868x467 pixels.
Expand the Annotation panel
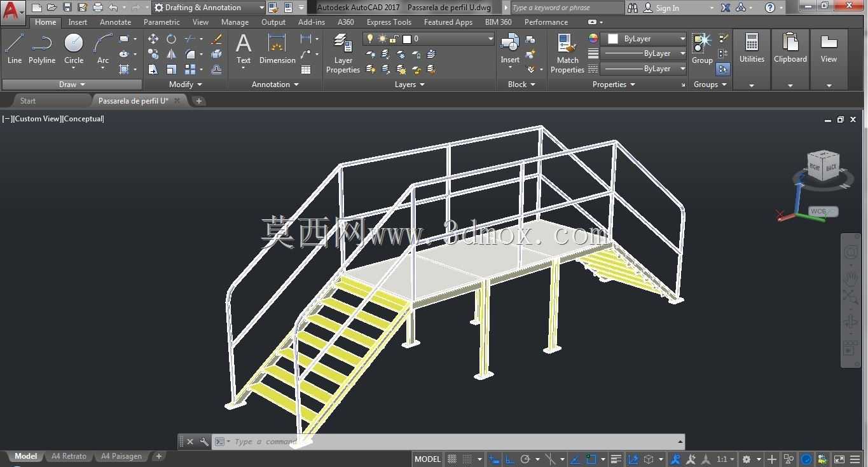pyautogui.click(x=275, y=84)
